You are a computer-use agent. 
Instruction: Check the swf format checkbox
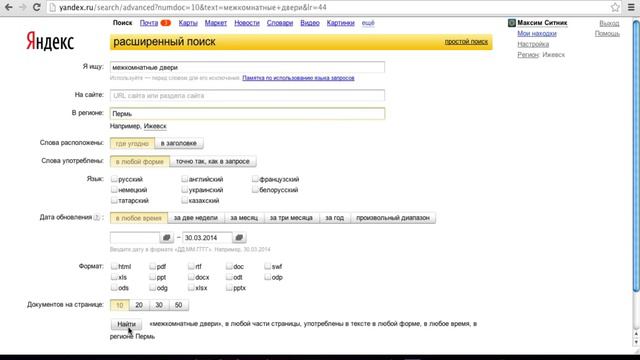(x=267, y=266)
